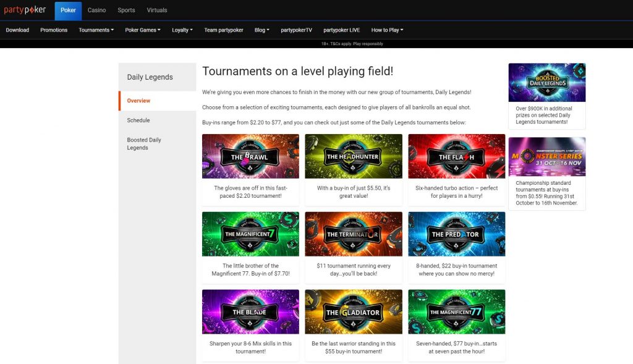Click the six-handed turbo Flash description

click(x=457, y=192)
